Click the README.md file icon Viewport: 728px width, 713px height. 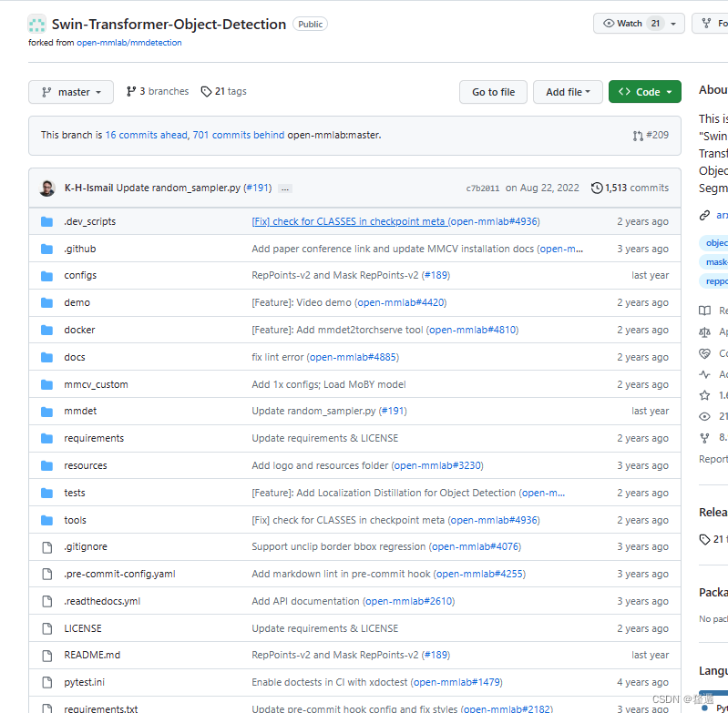[x=46, y=656]
